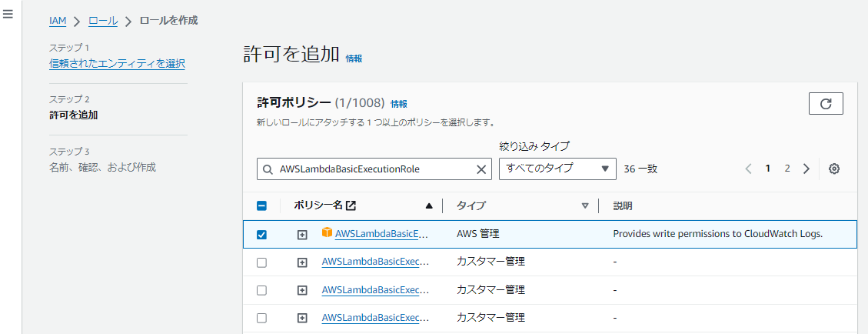Open the AWS managed AWSLambdaBasicE… policy link
868x334 pixels.
click(x=382, y=234)
